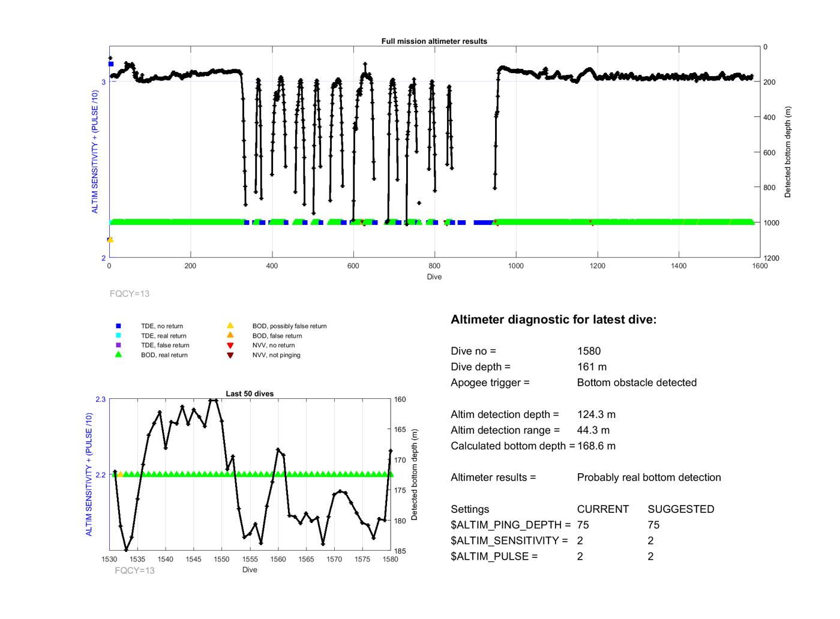Select the legend text 'BOD, false return'
The image size is (840, 619).
277,336
